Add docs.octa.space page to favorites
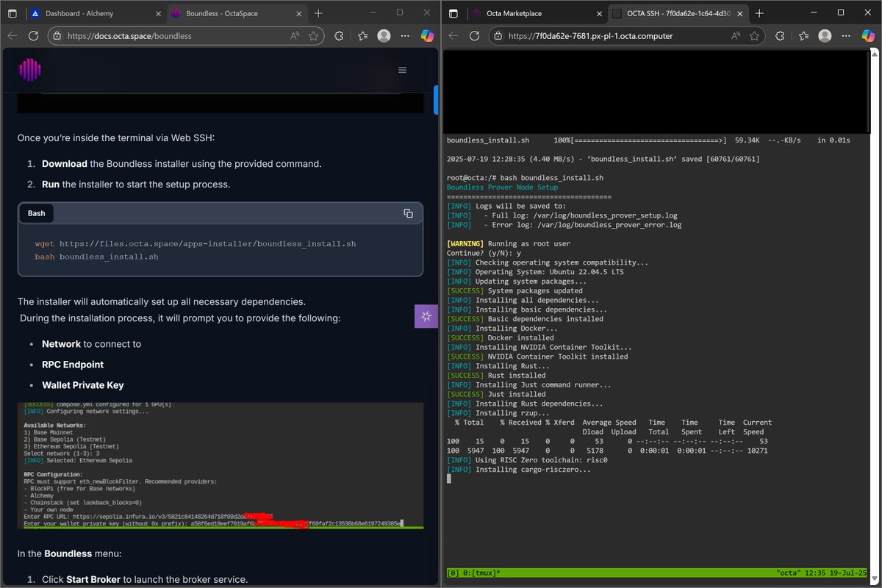This screenshot has height=588, width=882. click(314, 35)
